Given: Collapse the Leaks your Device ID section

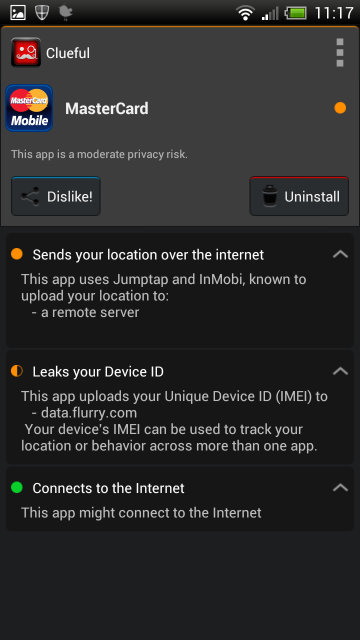Looking at the screenshot, I should 340,371.
